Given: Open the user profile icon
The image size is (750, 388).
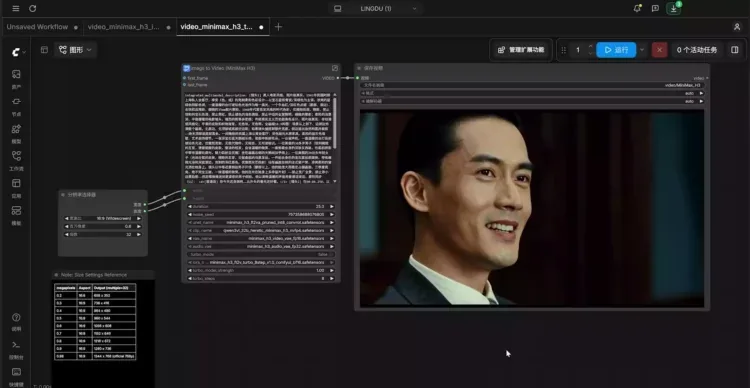Looking at the screenshot, I should [x=737, y=27].
